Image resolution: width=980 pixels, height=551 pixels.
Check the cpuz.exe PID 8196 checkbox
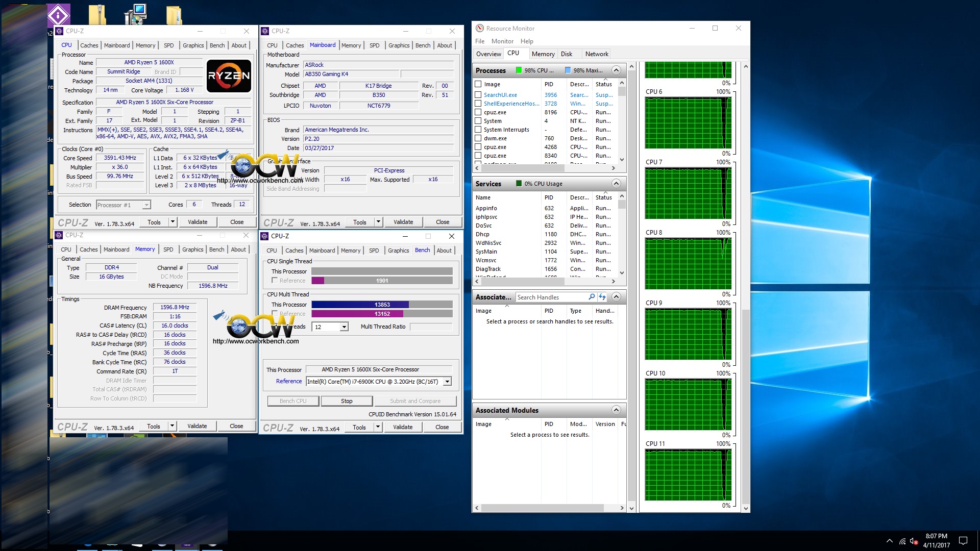[478, 112]
